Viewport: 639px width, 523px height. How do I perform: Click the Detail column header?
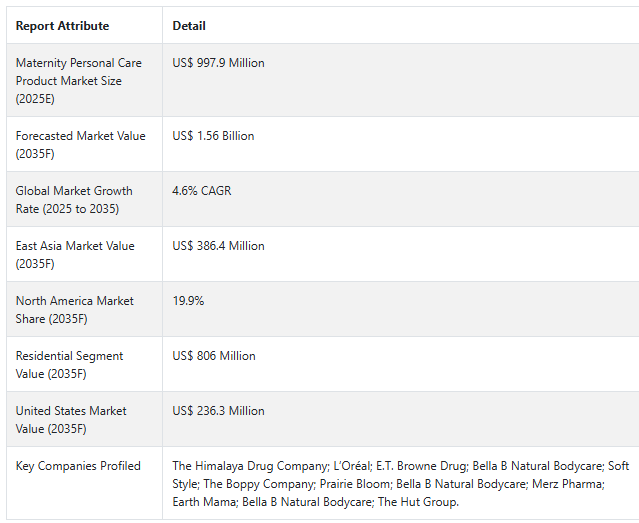pos(189,26)
